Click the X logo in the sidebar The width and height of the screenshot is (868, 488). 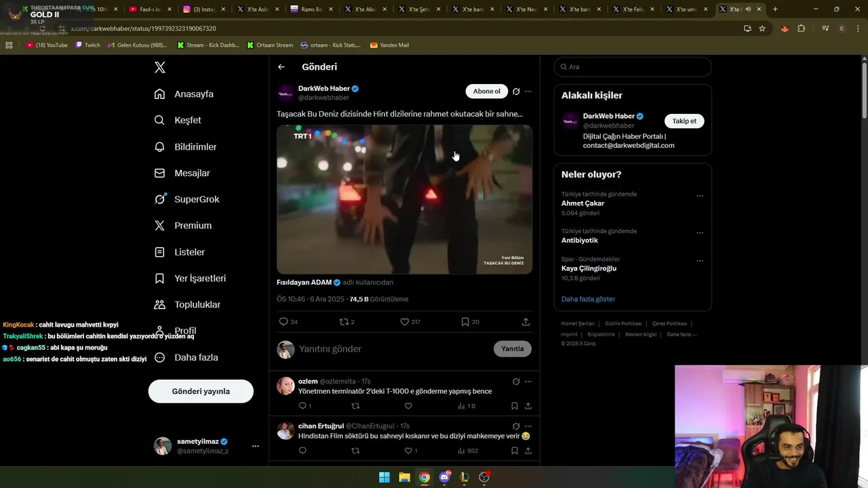(160, 67)
